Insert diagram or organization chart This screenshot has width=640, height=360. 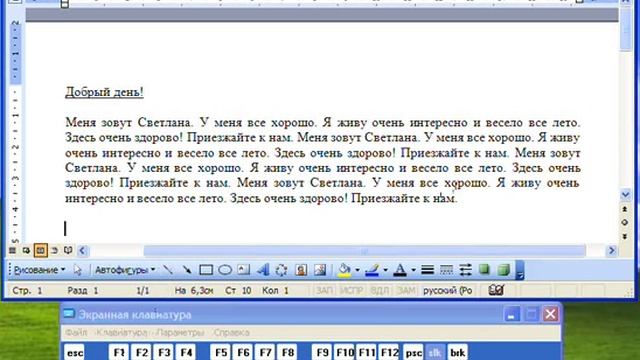tap(282, 270)
